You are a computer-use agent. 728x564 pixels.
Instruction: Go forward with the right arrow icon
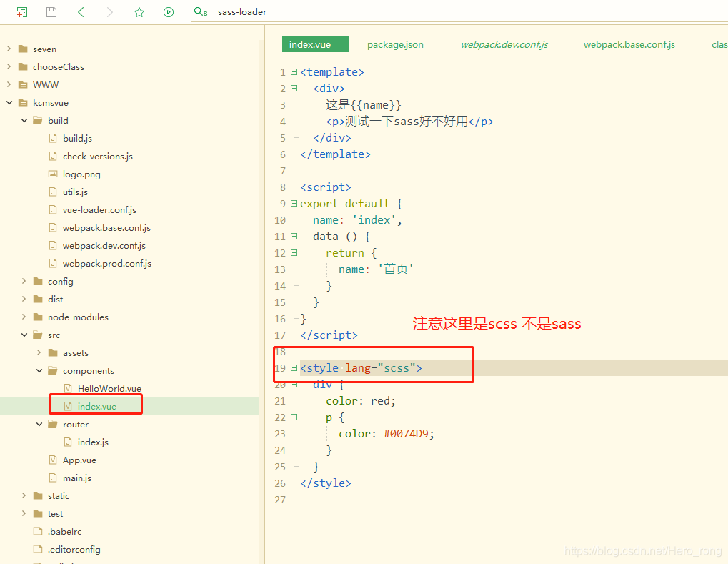tap(109, 12)
